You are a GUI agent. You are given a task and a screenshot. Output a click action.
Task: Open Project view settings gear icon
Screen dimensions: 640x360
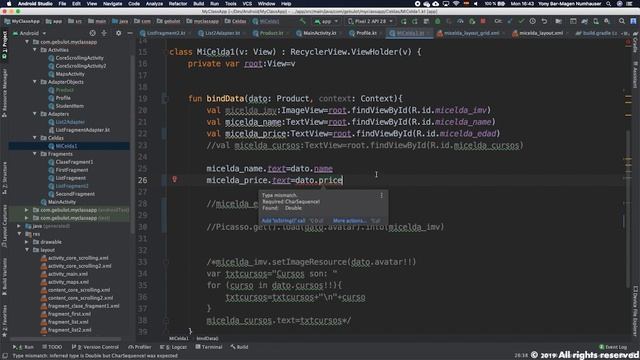tap(118, 33)
